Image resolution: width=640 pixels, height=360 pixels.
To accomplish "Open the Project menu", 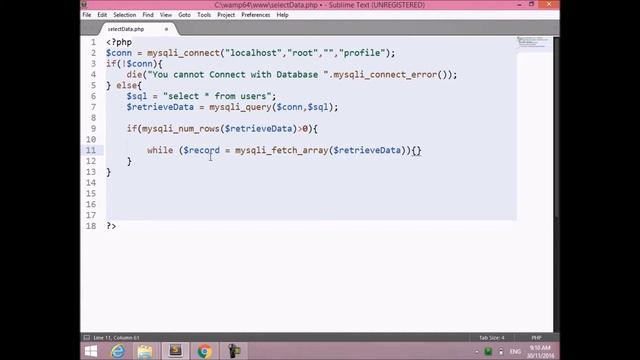I will point(226,15).
